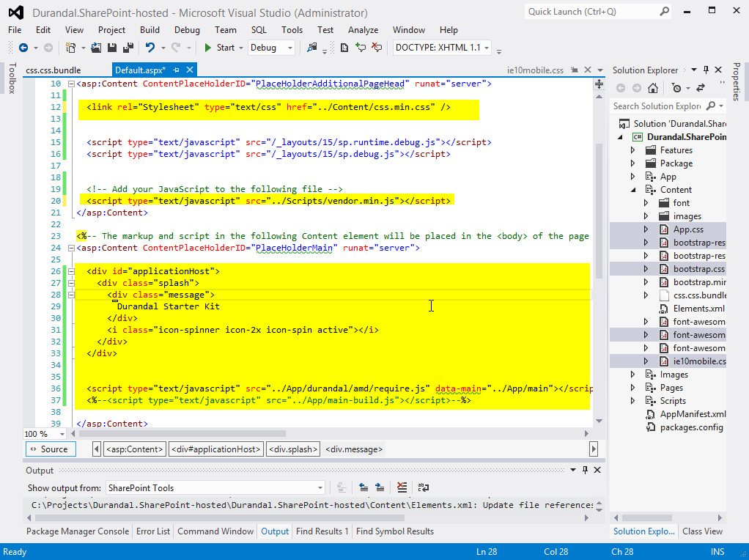This screenshot has height=560, width=749.
Task: Select the <div.splash> breadcrumb tag
Action: click(x=293, y=449)
